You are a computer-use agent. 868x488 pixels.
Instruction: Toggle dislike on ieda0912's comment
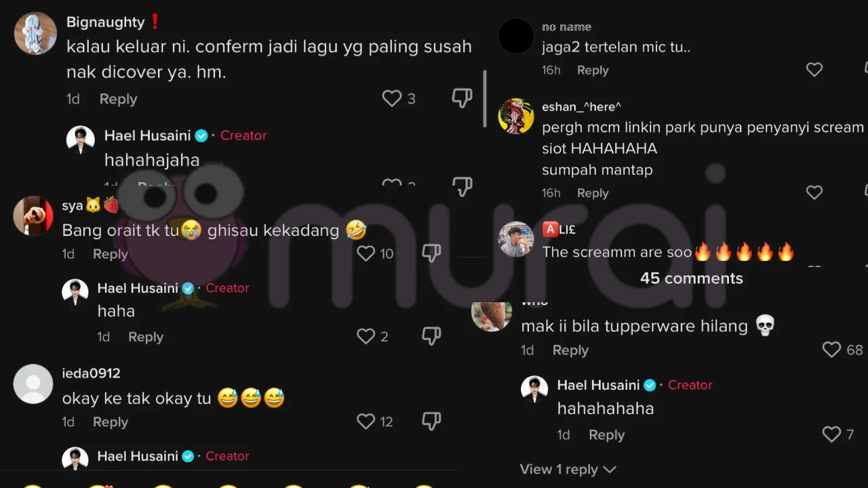pos(431,422)
